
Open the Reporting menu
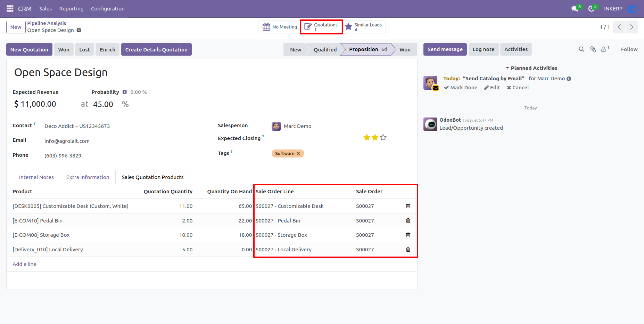click(71, 9)
